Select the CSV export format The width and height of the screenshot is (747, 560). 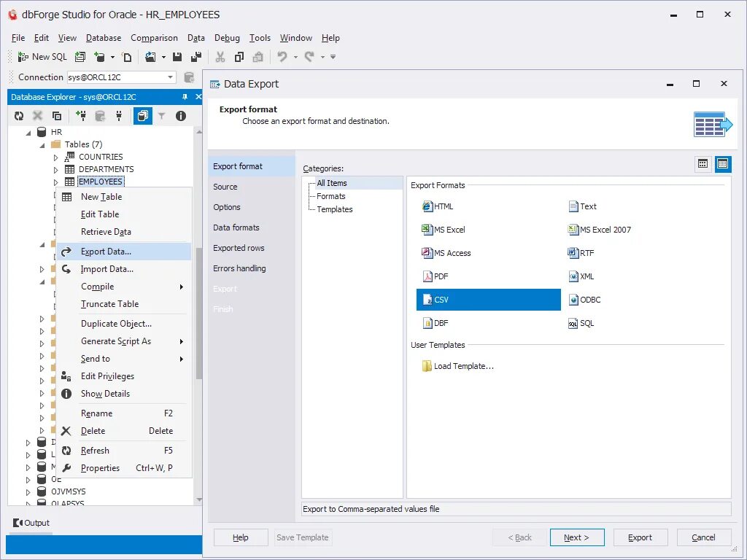coord(488,300)
